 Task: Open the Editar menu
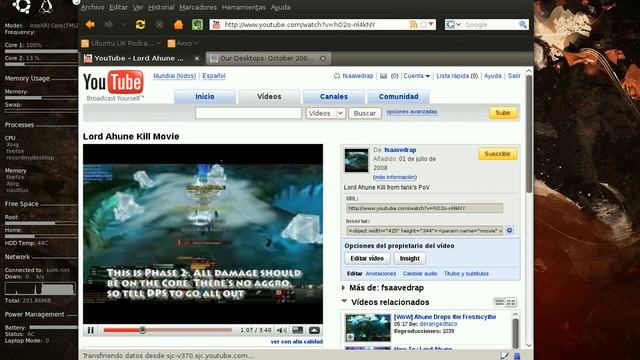(x=118, y=7)
